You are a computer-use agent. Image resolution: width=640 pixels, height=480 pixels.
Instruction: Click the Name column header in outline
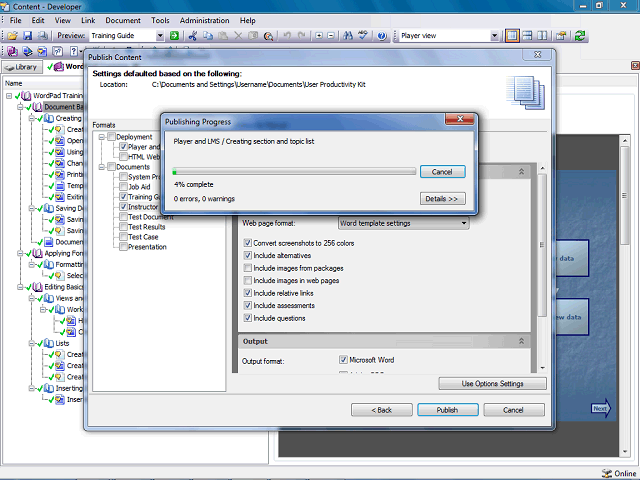coord(13,83)
